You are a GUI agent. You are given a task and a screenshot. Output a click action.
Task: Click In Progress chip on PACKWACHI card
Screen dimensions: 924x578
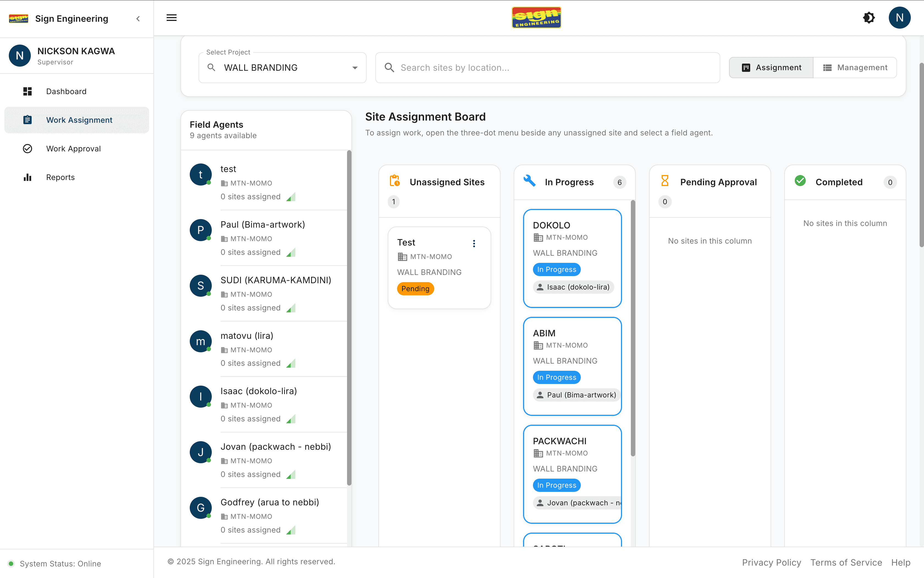556,485
